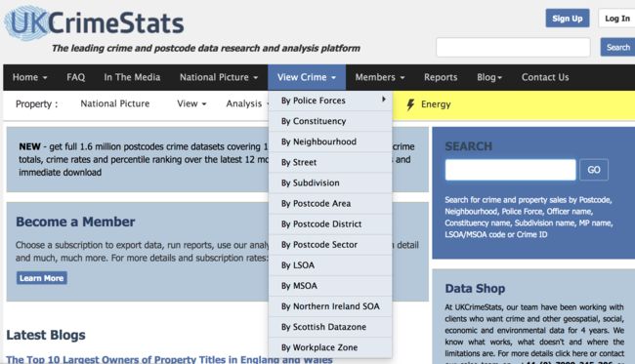Click National Picture in the Property bar

[x=115, y=104]
